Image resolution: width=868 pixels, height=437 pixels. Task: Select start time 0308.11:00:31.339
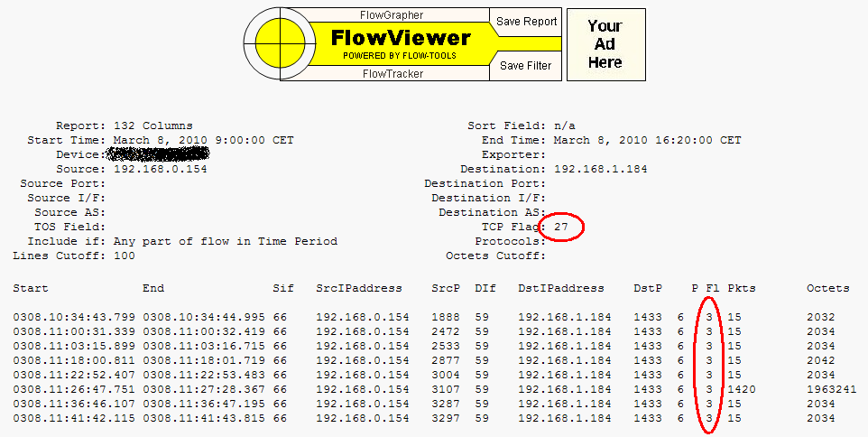tap(74, 331)
